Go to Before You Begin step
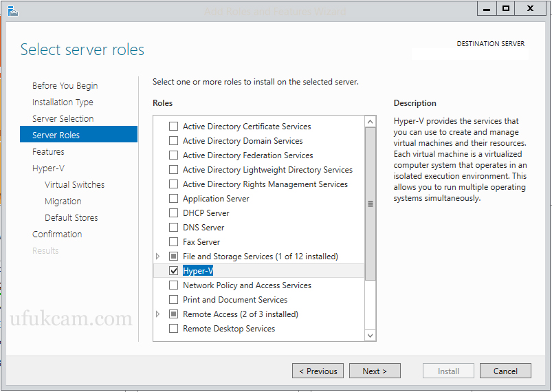 65,85
